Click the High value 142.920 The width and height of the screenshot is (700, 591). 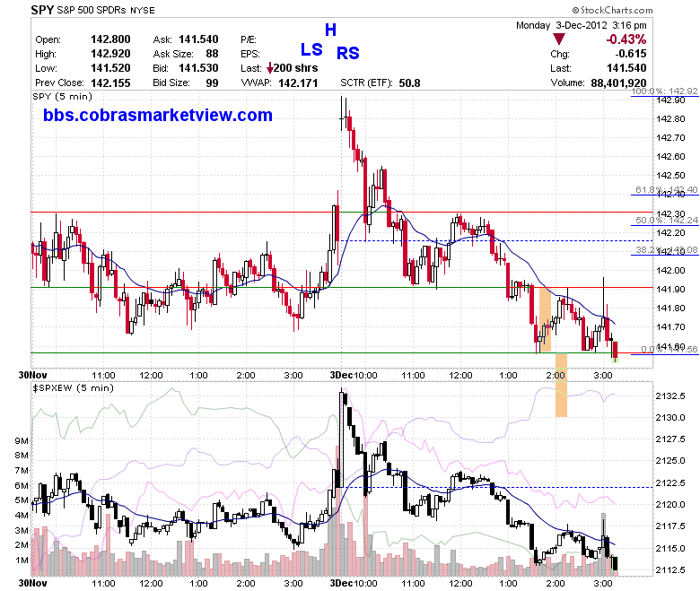click(110, 54)
